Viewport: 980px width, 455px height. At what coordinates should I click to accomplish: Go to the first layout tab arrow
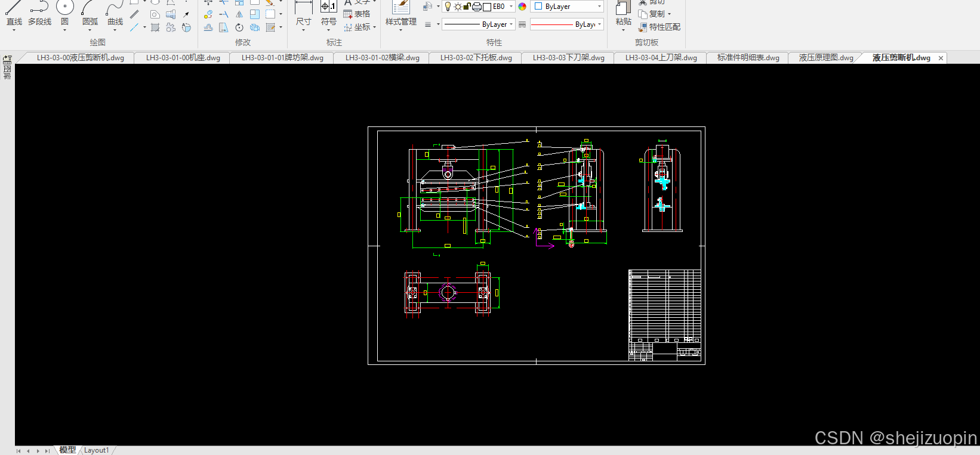tap(19, 451)
